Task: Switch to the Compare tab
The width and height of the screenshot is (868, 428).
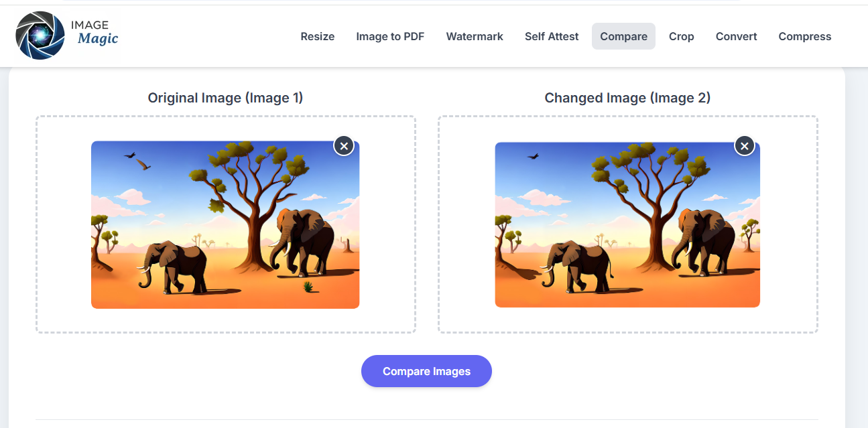Action: pyautogui.click(x=623, y=36)
